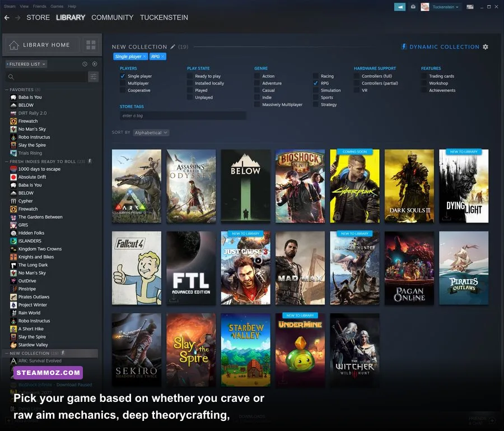Open the Fallout 4 cover
The width and height of the screenshot is (504, 431).
pyautogui.click(x=137, y=268)
